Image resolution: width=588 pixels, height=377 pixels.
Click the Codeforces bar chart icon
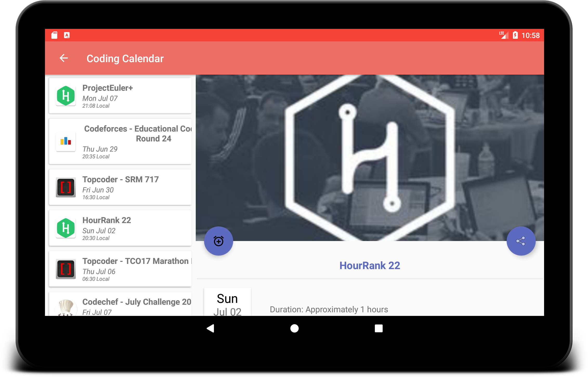(66, 141)
